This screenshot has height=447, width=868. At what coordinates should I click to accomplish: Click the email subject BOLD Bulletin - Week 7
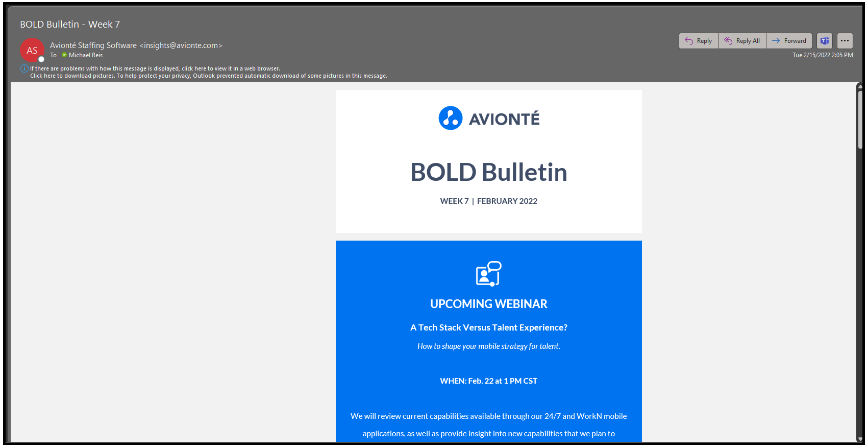point(70,25)
